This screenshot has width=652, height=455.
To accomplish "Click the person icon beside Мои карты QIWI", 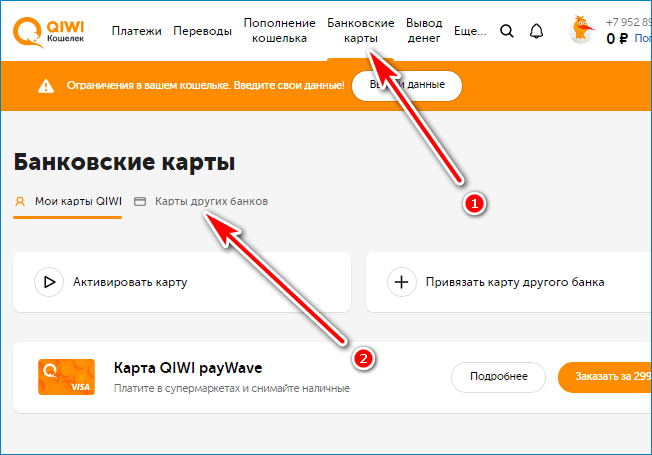I will tap(20, 202).
